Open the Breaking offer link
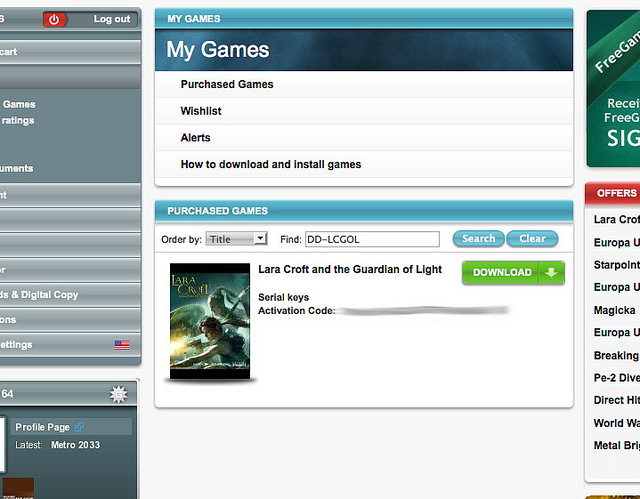The image size is (640, 499). coord(617,355)
